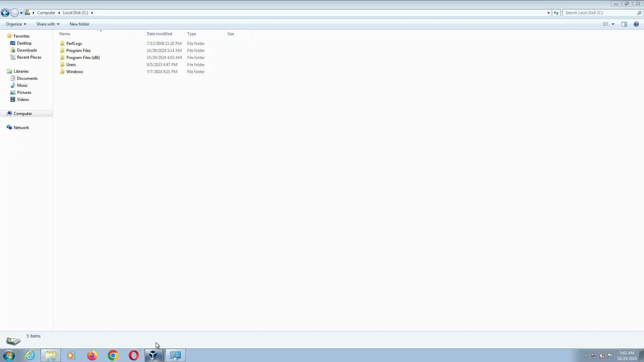This screenshot has width=644, height=362.
Task: Click the Search Local Disk field
Action: tap(600, 13)
